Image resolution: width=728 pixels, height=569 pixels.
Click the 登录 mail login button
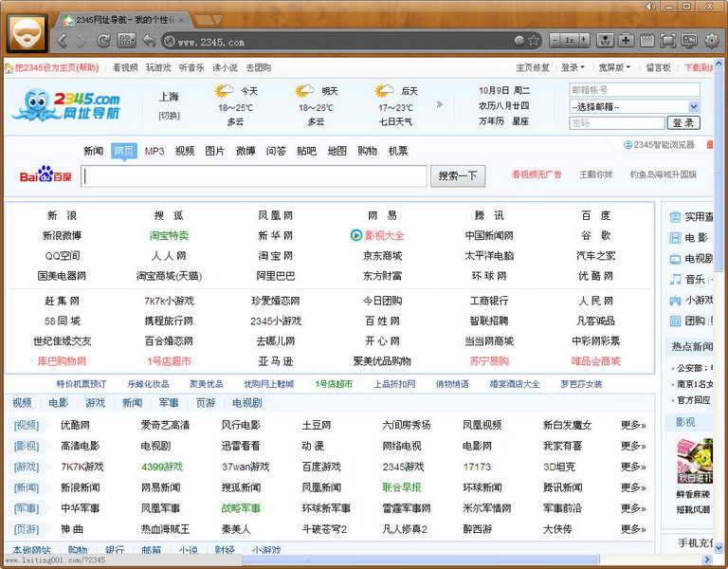pos(683,123)
